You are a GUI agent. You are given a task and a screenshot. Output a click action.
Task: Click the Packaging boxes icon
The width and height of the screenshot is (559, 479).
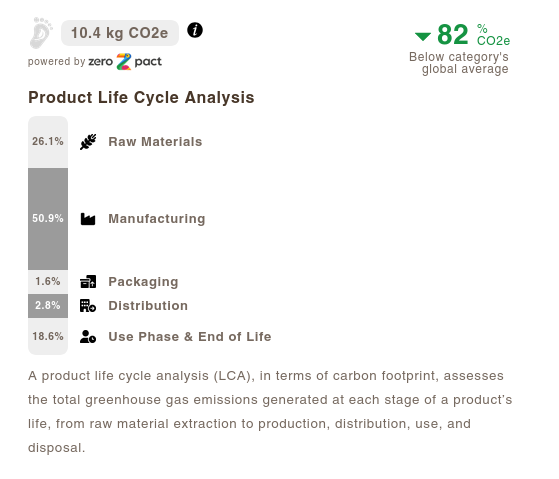[x=88, y=282]
